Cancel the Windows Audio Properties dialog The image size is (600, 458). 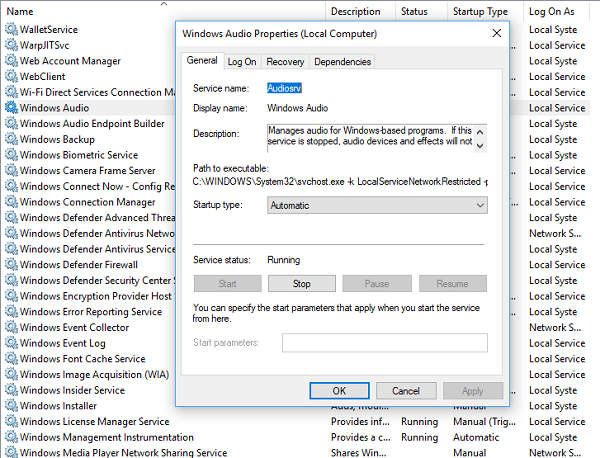[406, 391]
